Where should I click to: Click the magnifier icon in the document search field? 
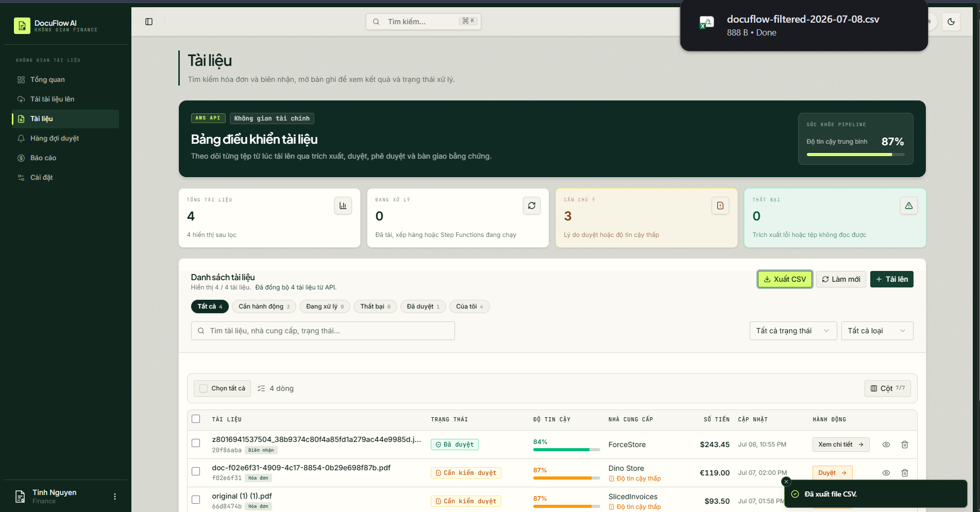201,331
